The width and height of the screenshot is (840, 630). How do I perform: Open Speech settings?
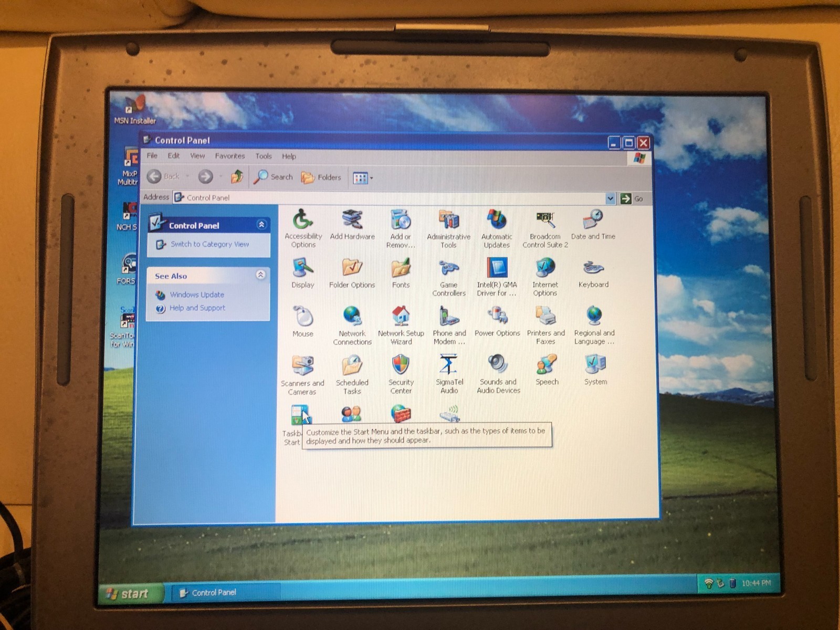coord(547,370)
